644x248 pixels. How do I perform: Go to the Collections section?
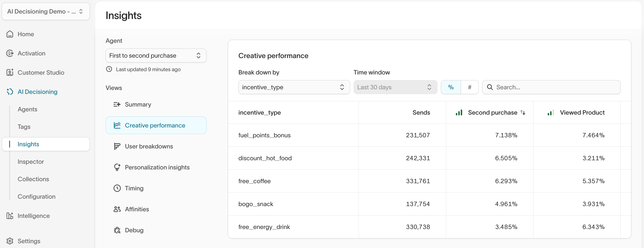click(33, 179)
